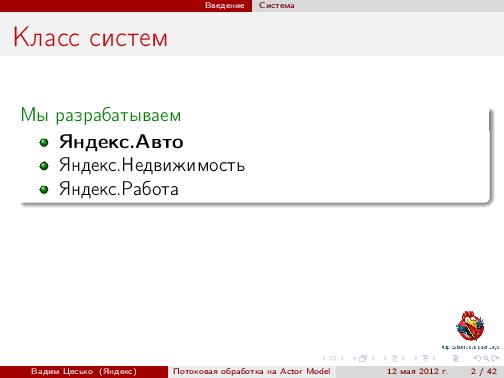Click author name Вадим Цесько (Яндекс) in footer

84,371
